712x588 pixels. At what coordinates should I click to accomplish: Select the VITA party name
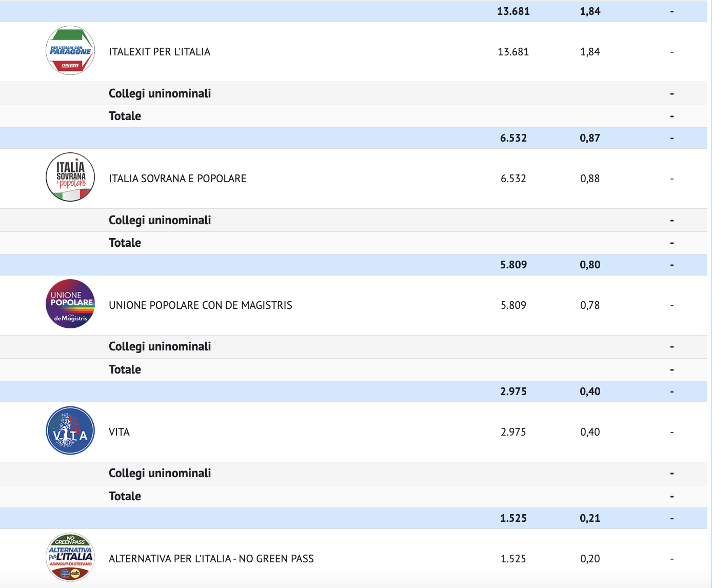click(119, 432)
